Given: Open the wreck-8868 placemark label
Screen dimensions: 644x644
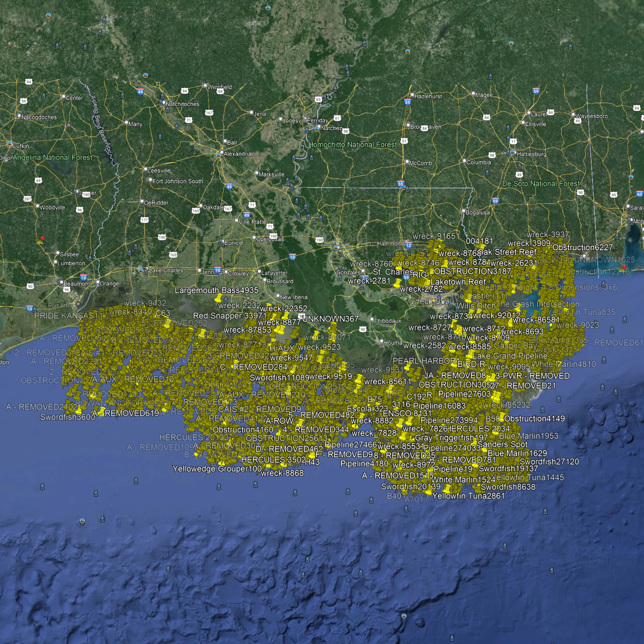Looking at the screenshot, I should (x=282, y=473).
